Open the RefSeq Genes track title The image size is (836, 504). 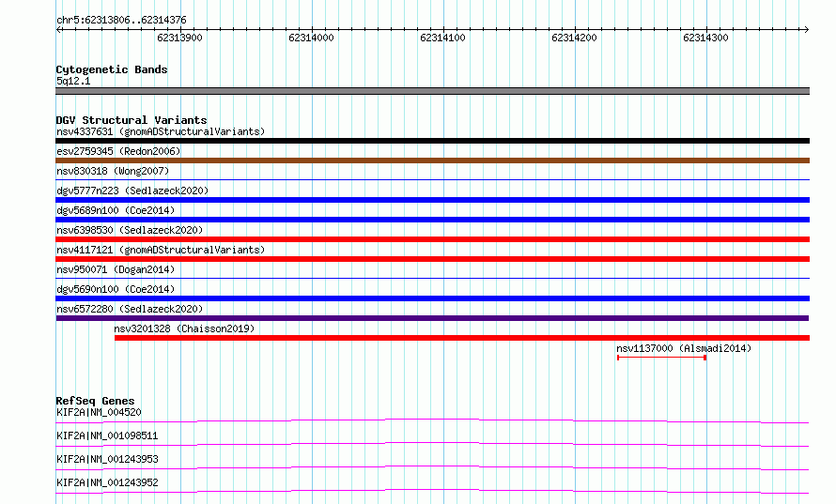click(x=95, y=401)
